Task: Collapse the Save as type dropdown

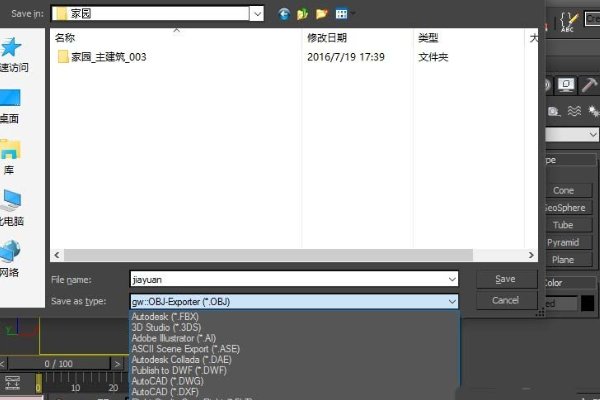Action: [x=452, y=300]
